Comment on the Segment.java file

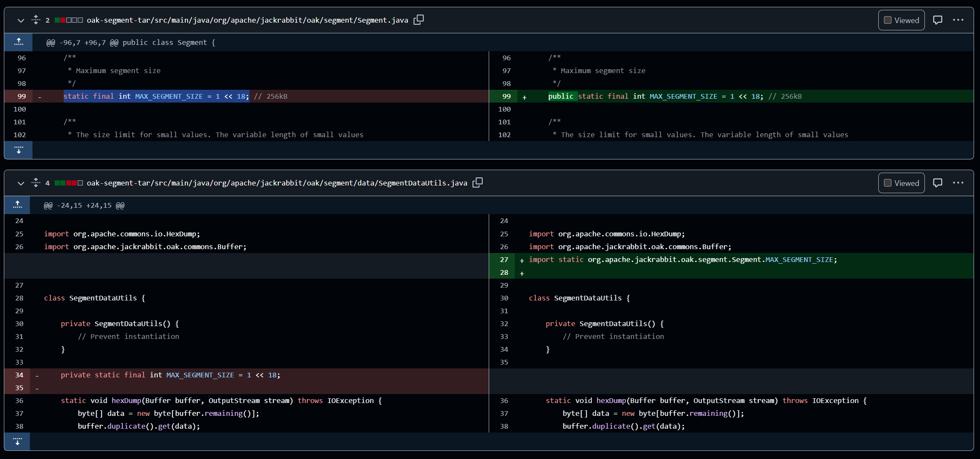tap(938, 20)
